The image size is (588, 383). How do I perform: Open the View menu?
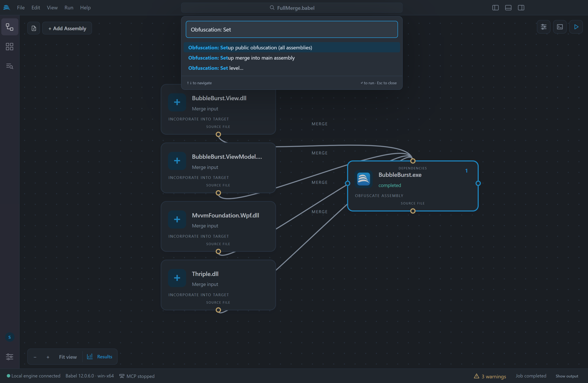click(52, 8)
